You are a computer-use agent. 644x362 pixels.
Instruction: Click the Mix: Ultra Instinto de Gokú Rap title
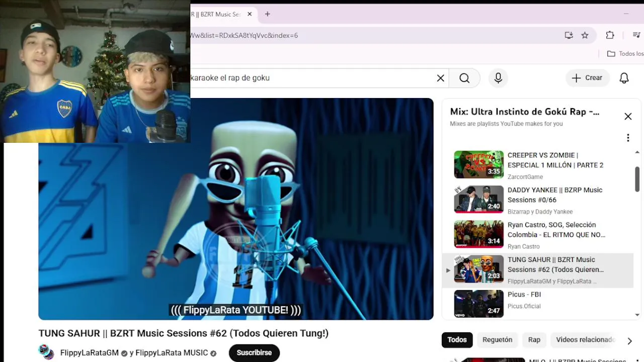click(525, 112)
